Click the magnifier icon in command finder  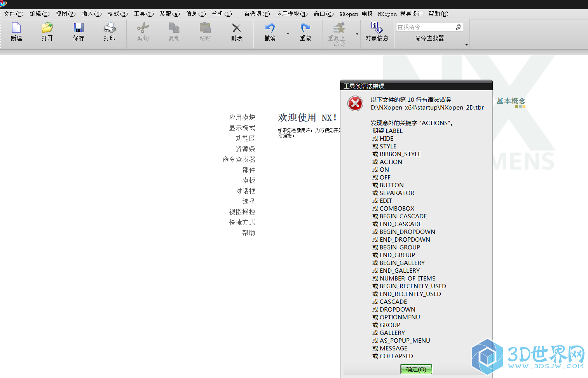click(459, 27)
